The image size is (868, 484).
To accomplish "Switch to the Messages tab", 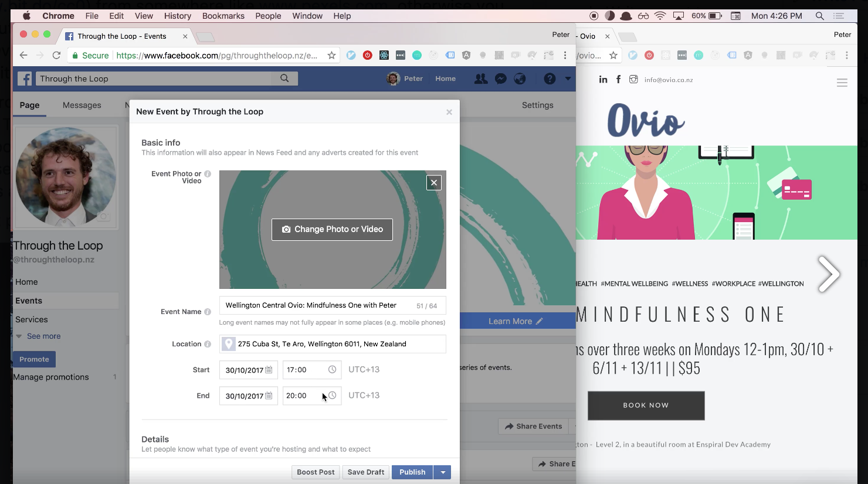I will pos(82,105).
